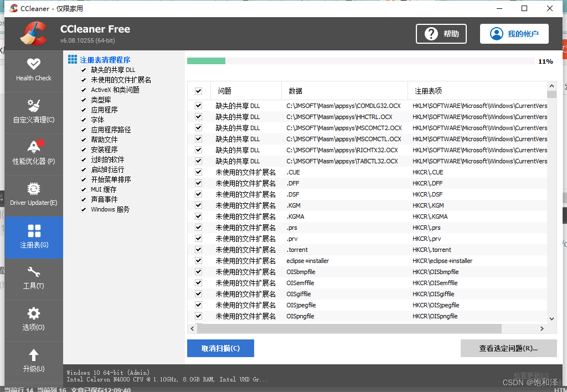Click the upgrade arrow icon
Image resolution: width=567 pixels, height=392 pixels.
pos(34,355)
